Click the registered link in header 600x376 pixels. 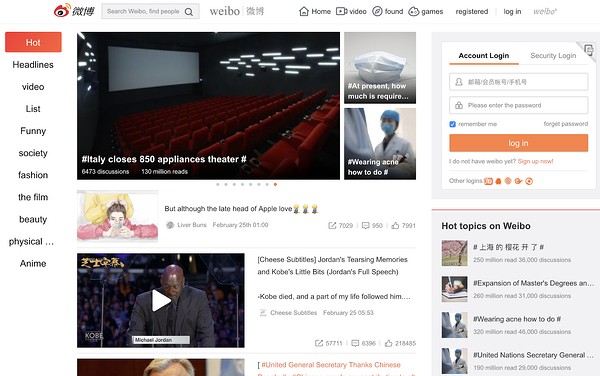(471, 11)
